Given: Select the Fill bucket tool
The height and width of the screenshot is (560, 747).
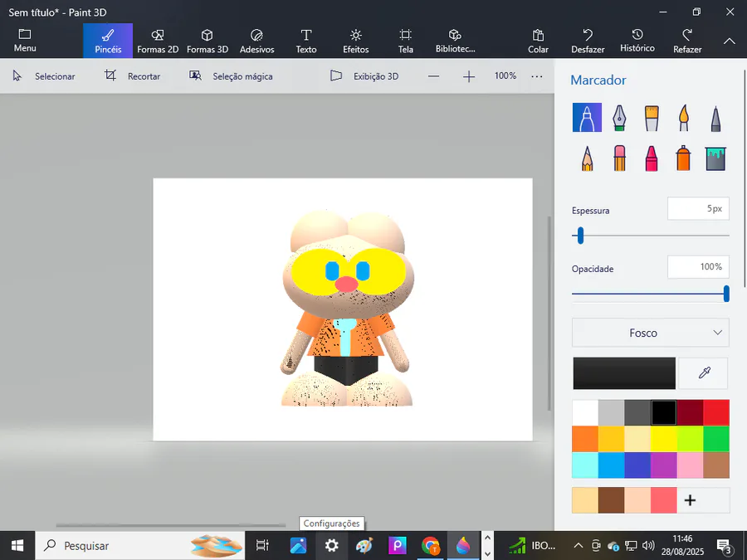Looking at the screenshot, I should point(715,158).
